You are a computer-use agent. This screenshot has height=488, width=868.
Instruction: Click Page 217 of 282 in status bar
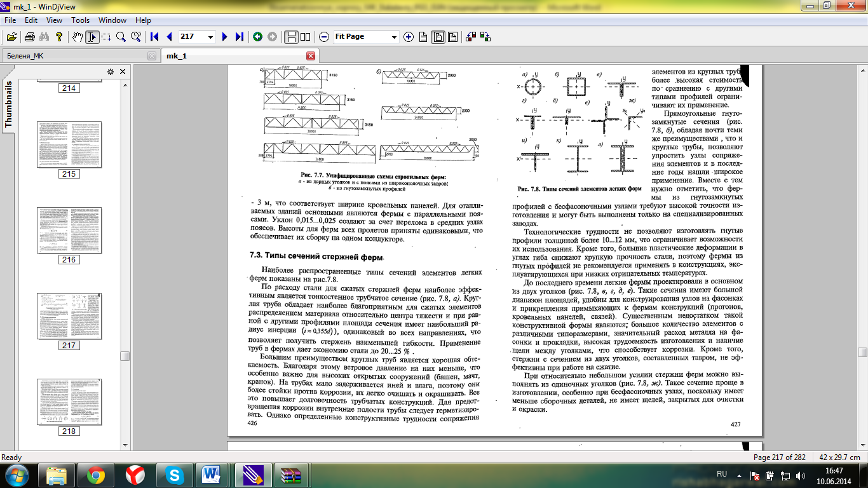click(x=779, y=457)
